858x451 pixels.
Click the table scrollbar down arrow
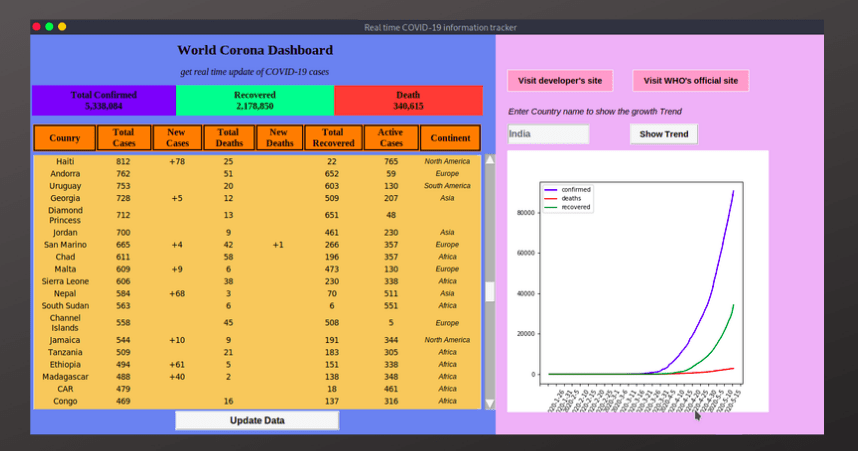coord(490,403)
